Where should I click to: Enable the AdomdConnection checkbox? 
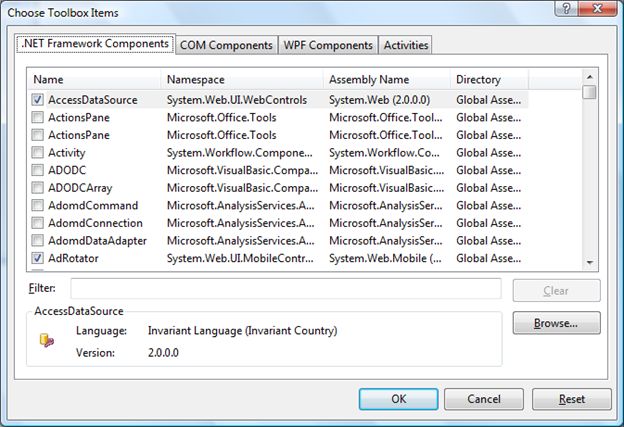click(x=37, y=223)
